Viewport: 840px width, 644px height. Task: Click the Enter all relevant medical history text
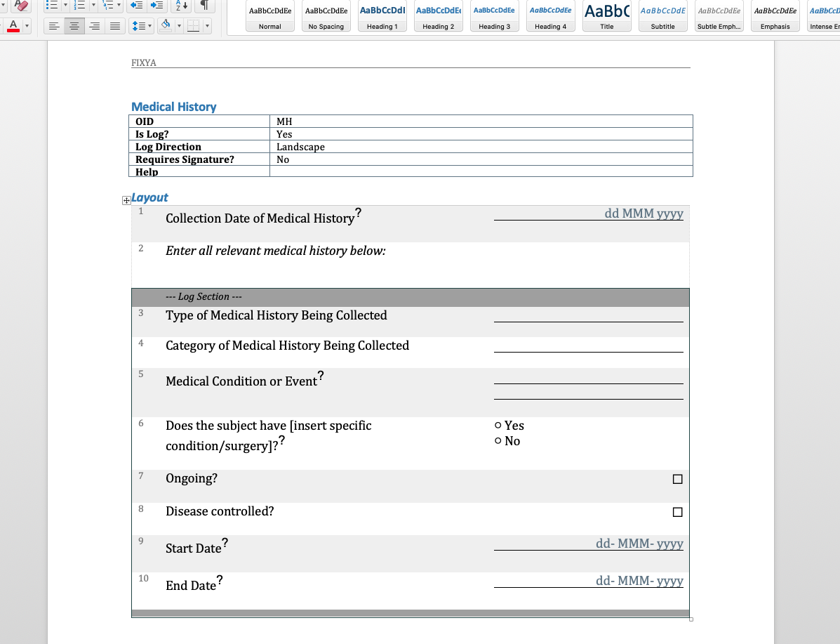pos(275,251)
